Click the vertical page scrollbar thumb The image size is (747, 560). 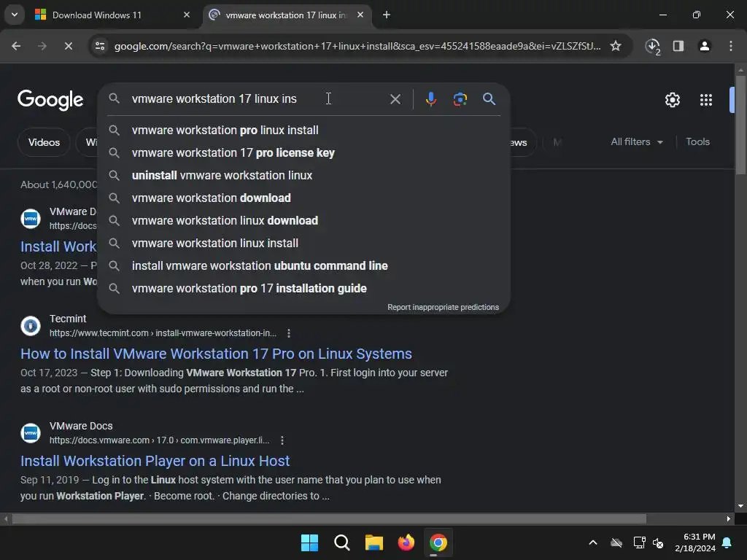pyautogui.click(x=740, y=124)
